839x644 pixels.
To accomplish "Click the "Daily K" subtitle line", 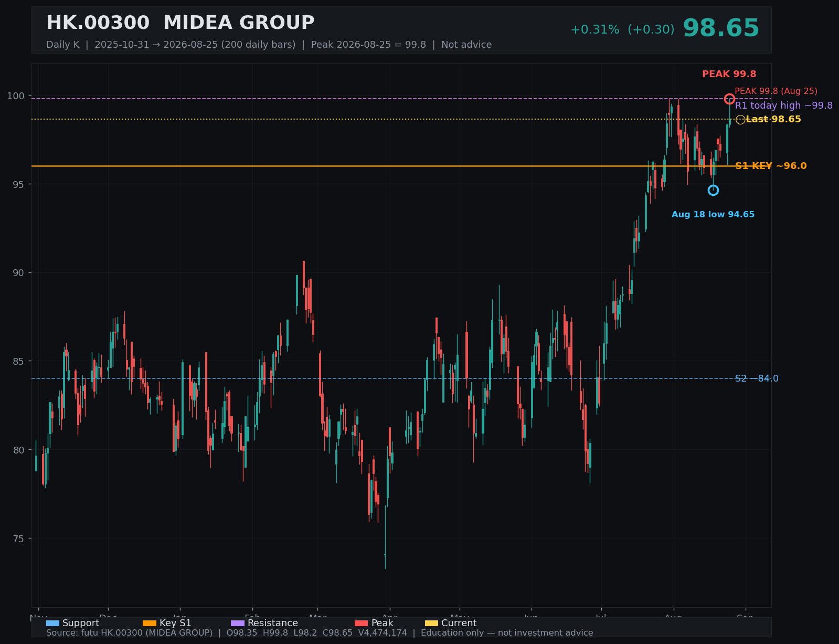I will point(269,45).
